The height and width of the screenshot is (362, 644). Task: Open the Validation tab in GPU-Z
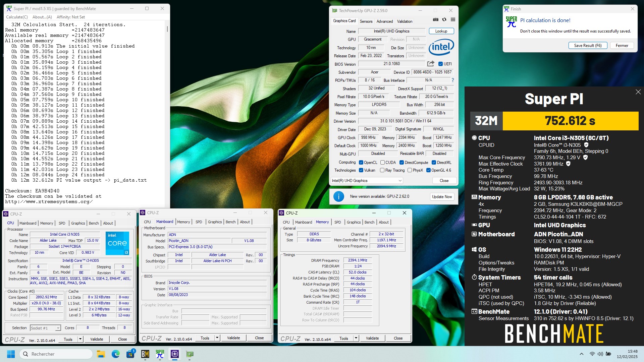pyautogui.click(x=405, y=21)
